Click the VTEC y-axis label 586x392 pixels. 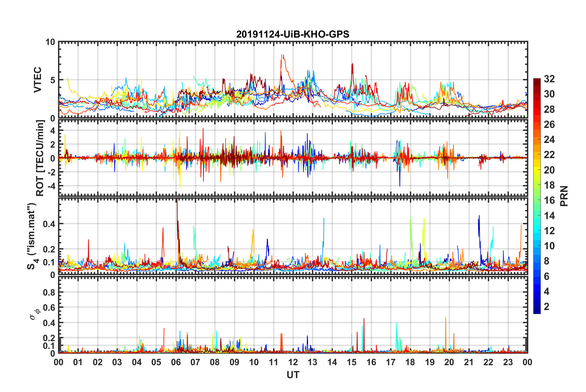38,80
